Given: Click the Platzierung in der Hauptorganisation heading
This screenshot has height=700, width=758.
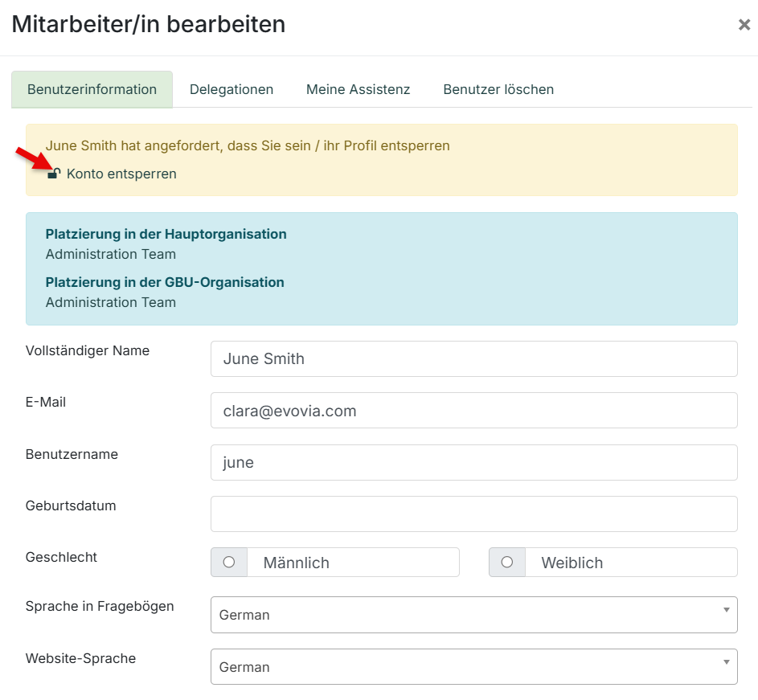Looking at the screenshot, I should 166,234.
